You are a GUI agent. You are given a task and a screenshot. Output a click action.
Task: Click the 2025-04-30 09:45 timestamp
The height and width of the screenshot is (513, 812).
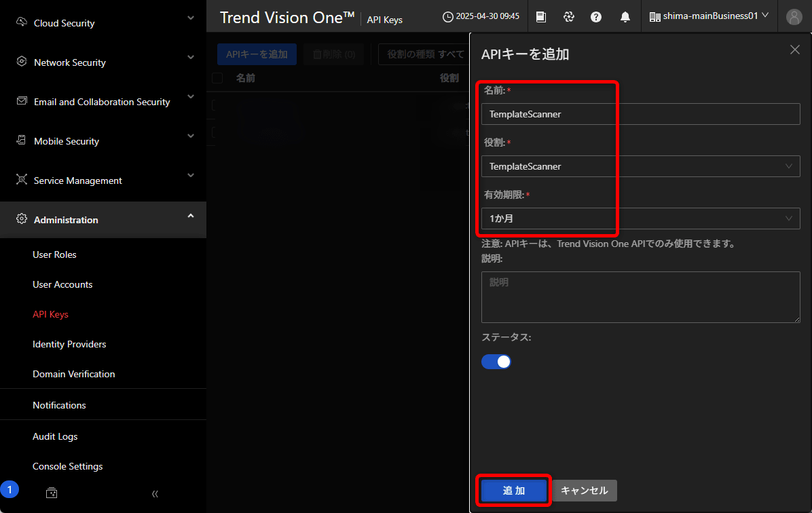(487, 16)
